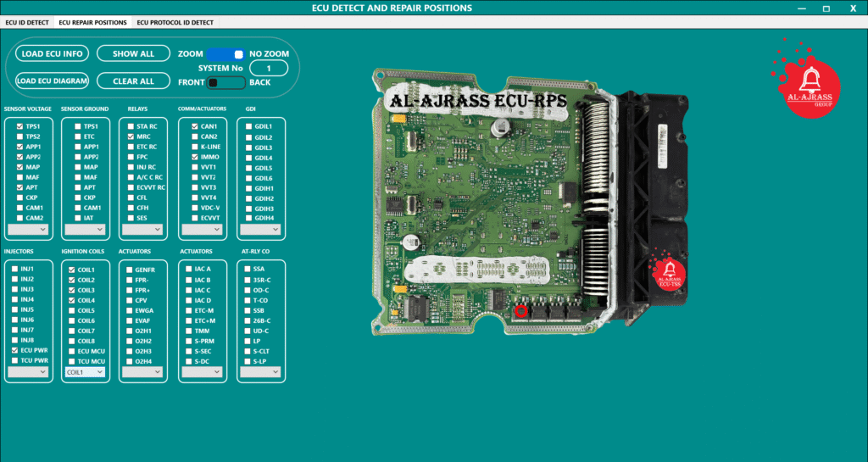Uncheck IMMO checkbox
Image resolution: width=868 pixels, height=462 pixels.
tap(195, 157)
